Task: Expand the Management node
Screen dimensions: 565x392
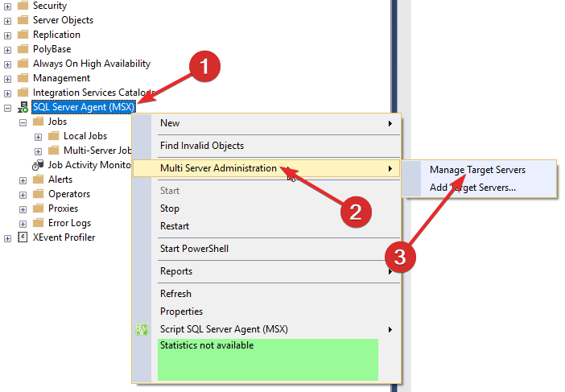Action: coord(7,79)
